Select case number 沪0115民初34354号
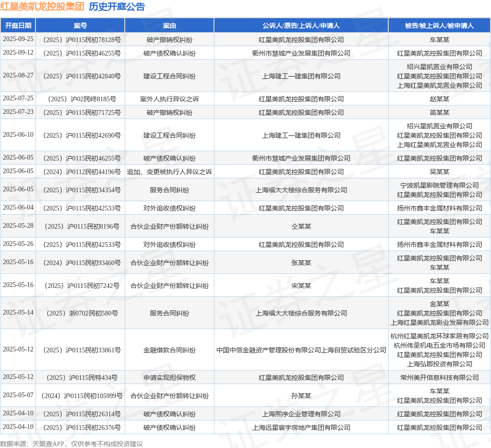The image size is (491, 448). coord(82,190)
